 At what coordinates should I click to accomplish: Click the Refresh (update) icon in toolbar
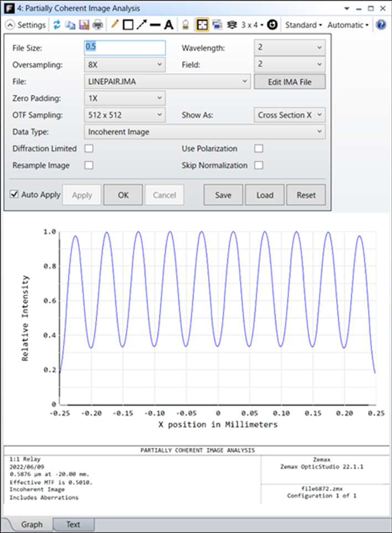tap(57, 25)
